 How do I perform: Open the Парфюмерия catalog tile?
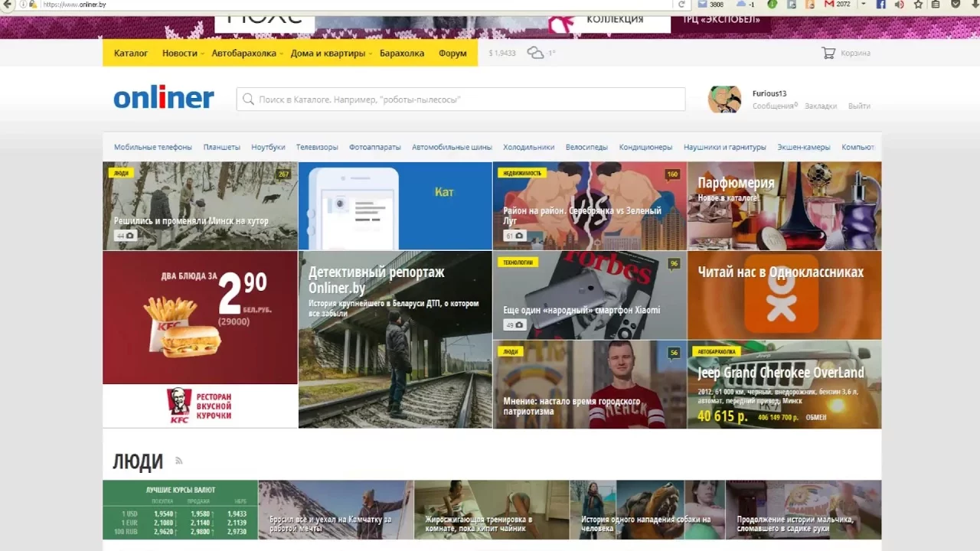click(784, 206)
